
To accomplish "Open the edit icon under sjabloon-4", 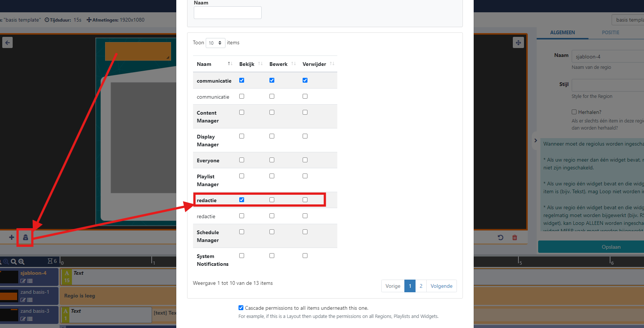I will click(x=23, y=281).
